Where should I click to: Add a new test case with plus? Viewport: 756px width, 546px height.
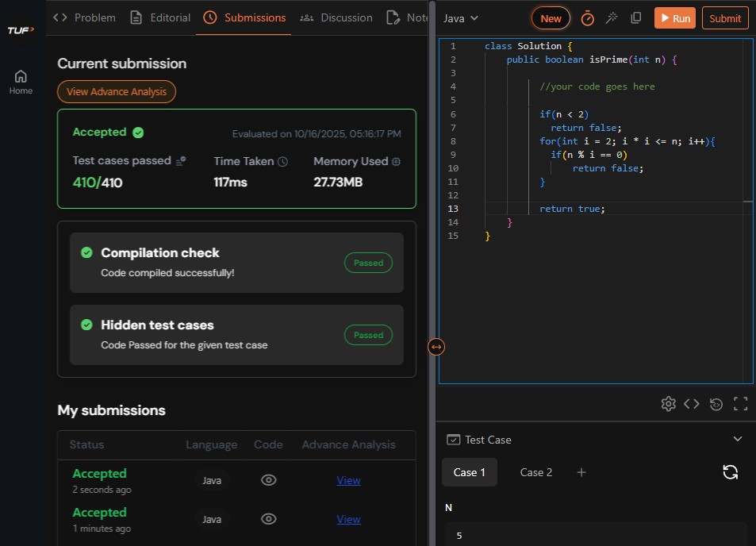(x=581, y=473)
